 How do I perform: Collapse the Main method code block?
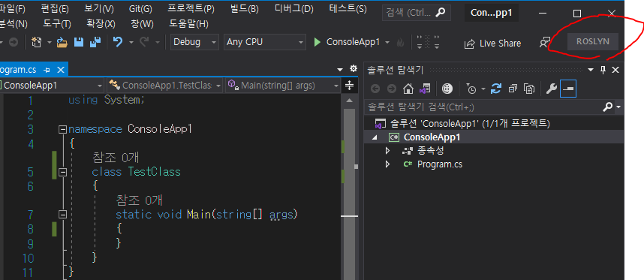coord(62,215)
